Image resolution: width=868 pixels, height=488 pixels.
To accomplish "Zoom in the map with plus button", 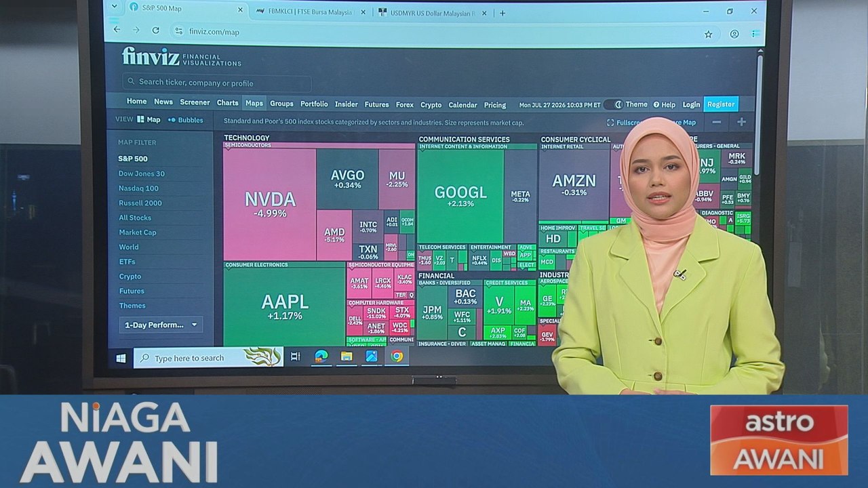I will [741, 122].
